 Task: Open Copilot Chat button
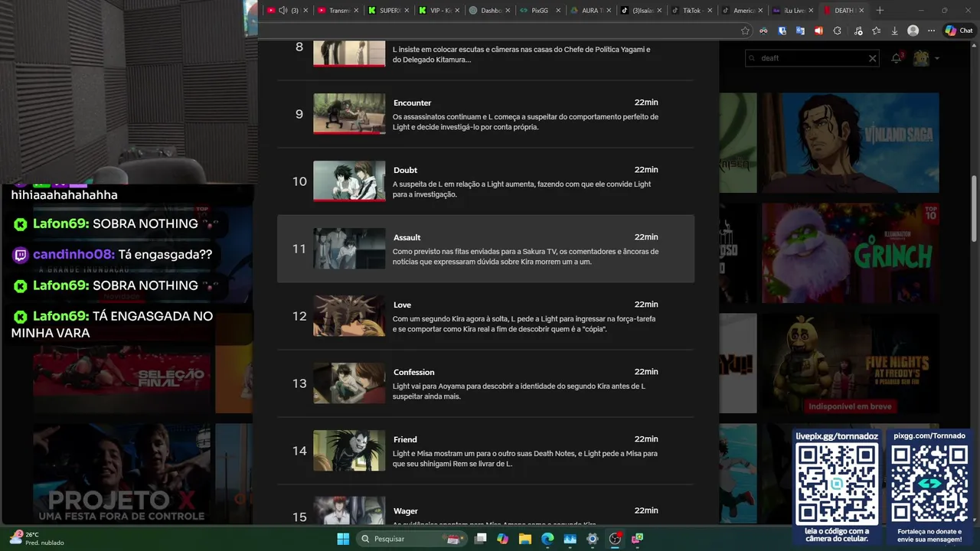click(x=959, y=31)
